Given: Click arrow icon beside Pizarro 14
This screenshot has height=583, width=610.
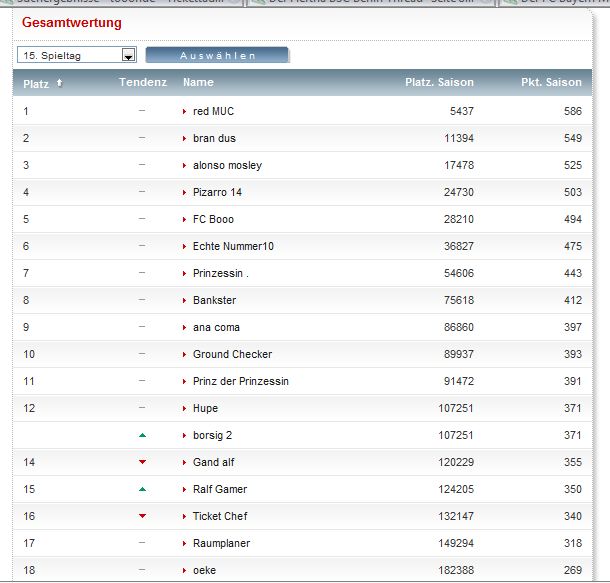Looking at the screenshot, I should tap(185, 193).
